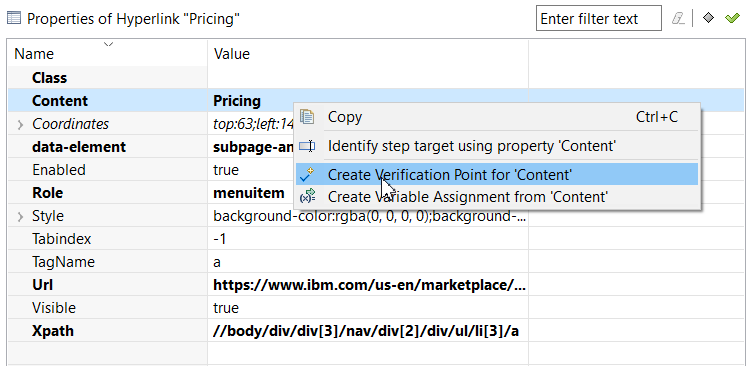This screenshot has width=750, height=366.
Task: Select Create Verification Point for 'Content'
Action: click(497, 175)
